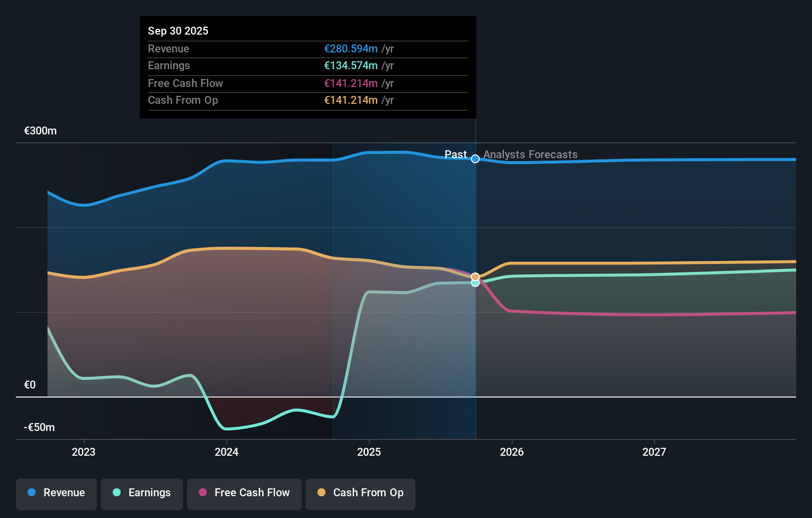Click the 'Sep 30 2025' tooltip date
The image size is (812, 518).
click(178, 31)
